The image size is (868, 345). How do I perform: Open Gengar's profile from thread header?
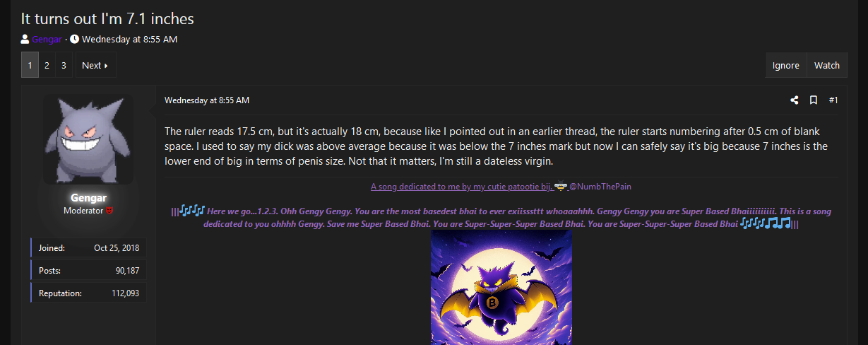47,40
